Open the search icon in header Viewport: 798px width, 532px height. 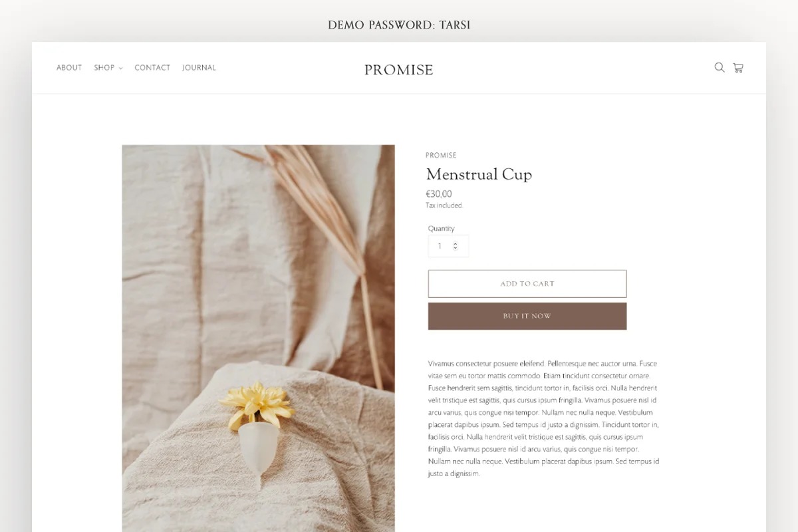click(x=719, y=67)
